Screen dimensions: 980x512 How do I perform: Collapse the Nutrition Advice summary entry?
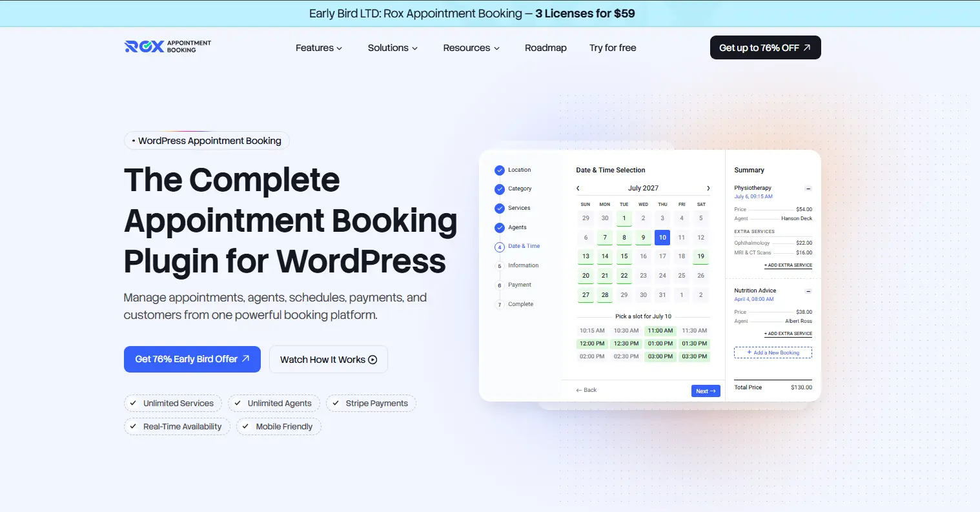(808, 291)
